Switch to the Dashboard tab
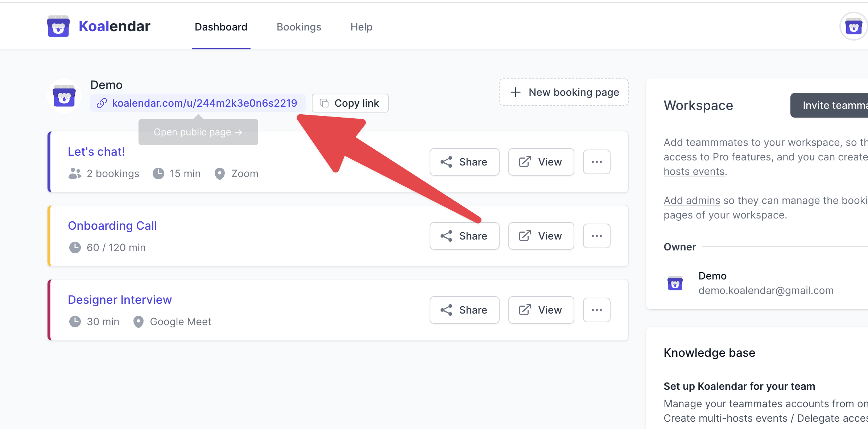The width and height of the screenshot is (868, 429). [x=221, y=27]
